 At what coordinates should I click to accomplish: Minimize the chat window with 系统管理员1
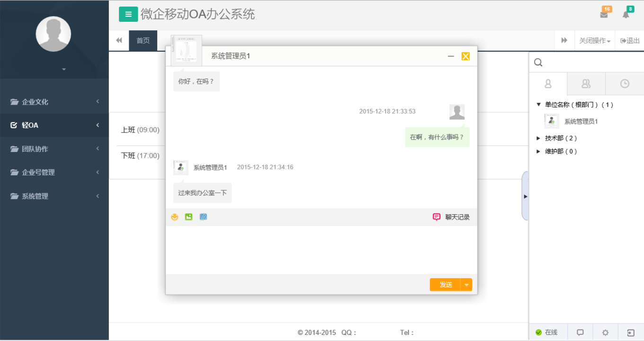point(451,56)
